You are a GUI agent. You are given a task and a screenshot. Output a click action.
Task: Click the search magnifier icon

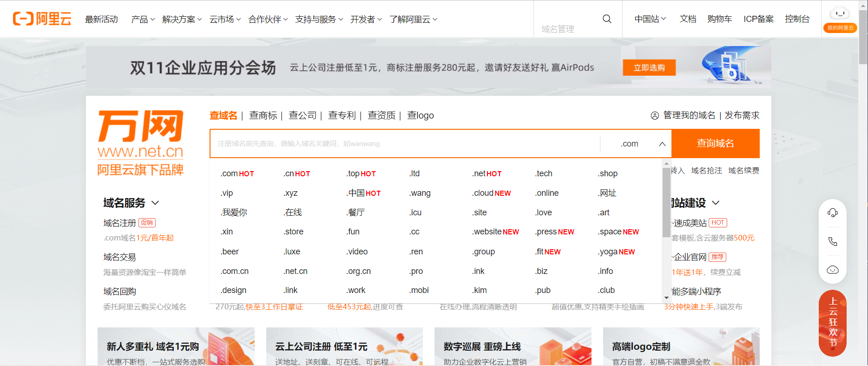607,19
